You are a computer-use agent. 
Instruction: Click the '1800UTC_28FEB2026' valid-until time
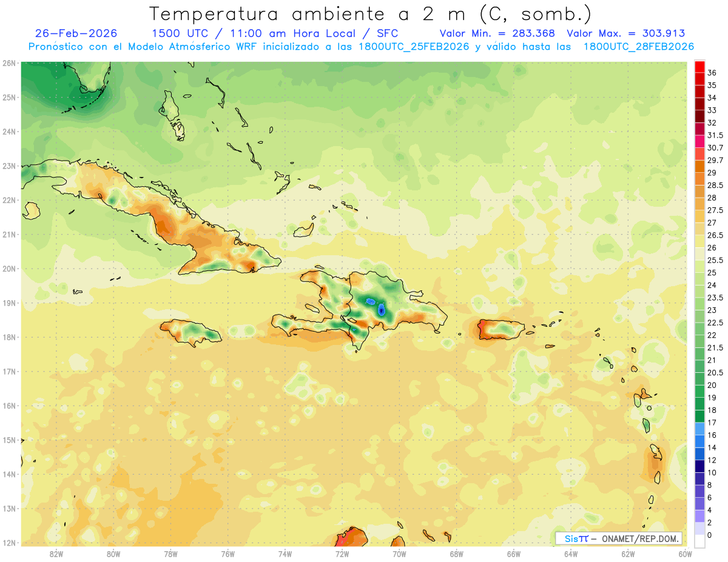[x=639, y=46]
